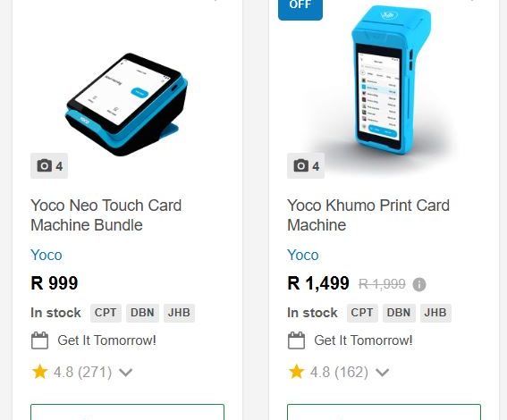Open Yoco brand link under Khumo Print
The image size is (507, 420).
point(302,255)
